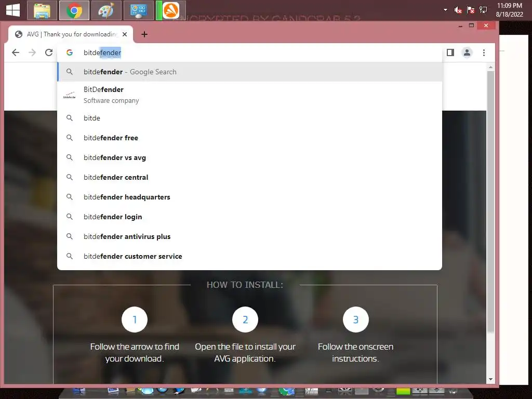Click the vertical scrollbar thumb
Image resolution: width=532 pixels, height=399 pixels.
click(x=490, y=202)
